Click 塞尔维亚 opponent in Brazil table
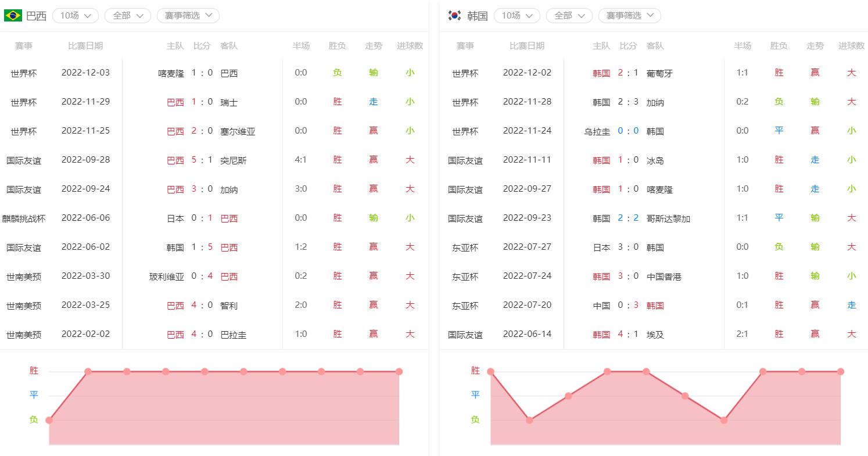The width and height of the screenshot is (868, 456). pyautogui.click(x=238, y=131)
